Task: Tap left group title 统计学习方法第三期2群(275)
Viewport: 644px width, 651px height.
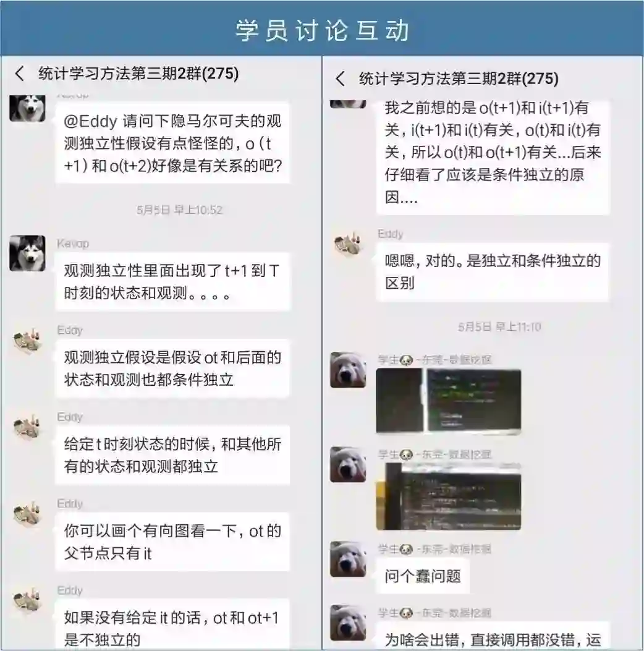Action: point(138,74)
